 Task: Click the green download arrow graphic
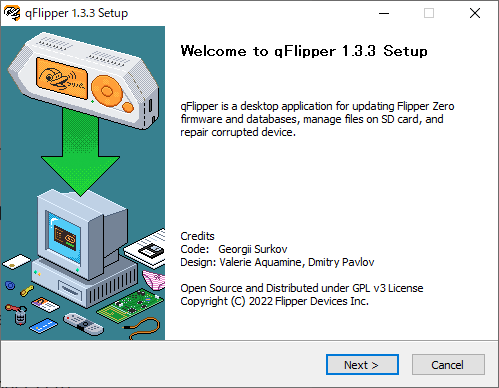[x=80, y=152]
